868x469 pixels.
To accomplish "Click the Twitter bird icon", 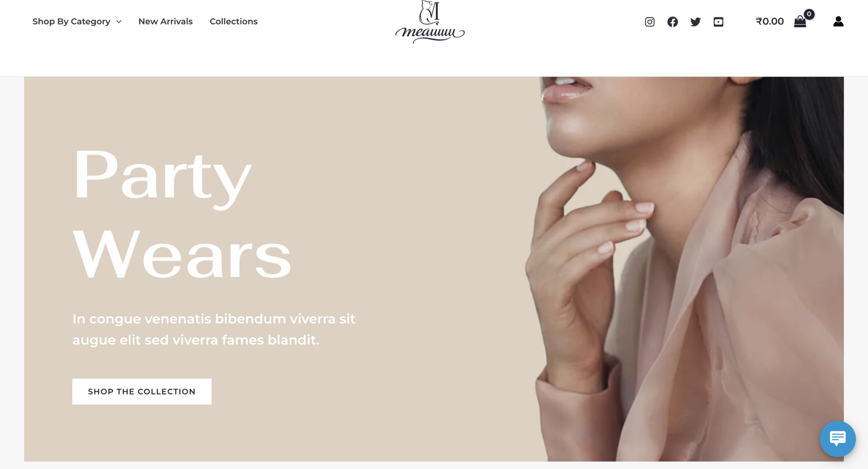I will [695, 22].
